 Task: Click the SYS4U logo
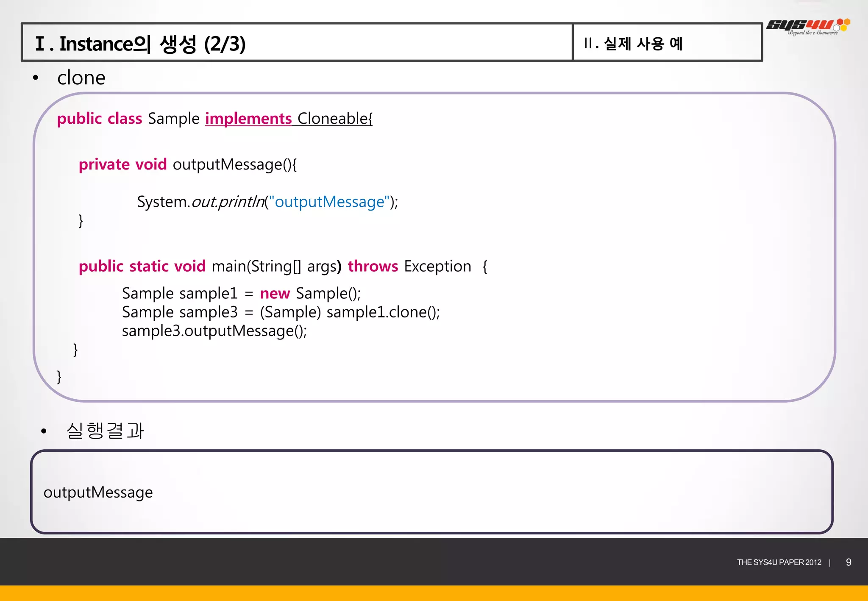[x=808, y=27]
